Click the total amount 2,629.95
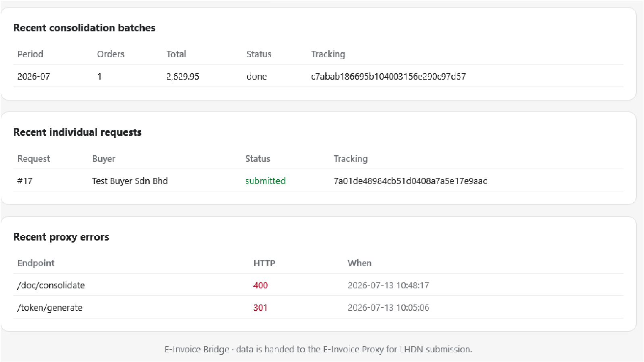Viewport: 644px width, 362px height. 183,76
